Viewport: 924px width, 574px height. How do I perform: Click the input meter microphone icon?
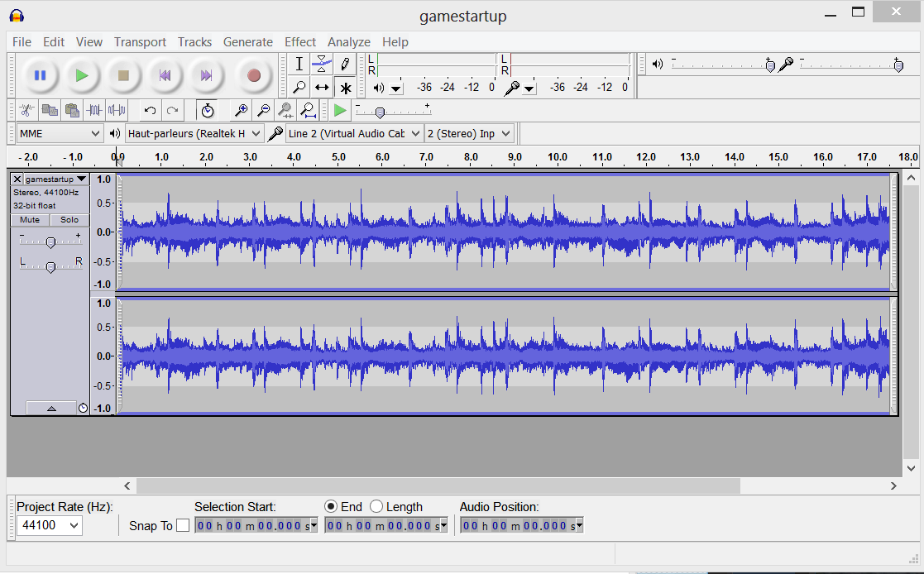tap(512, 88)
